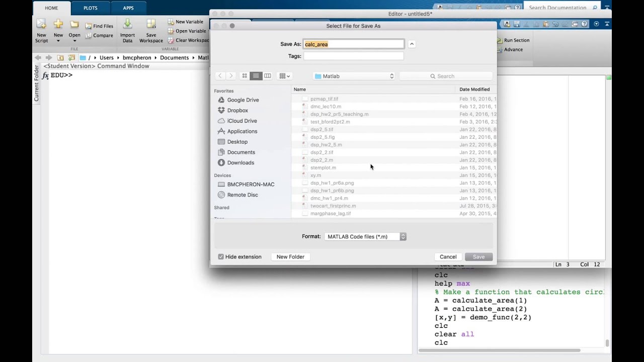Viewport: 644px width, 362px height.
Task: Click the New plus icon in toolstrip
Action: point(58,24)
